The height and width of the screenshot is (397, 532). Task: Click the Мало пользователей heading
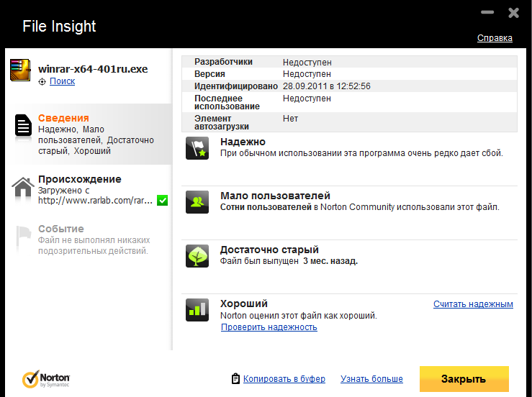pyautogui.click(x=275, y=196)
